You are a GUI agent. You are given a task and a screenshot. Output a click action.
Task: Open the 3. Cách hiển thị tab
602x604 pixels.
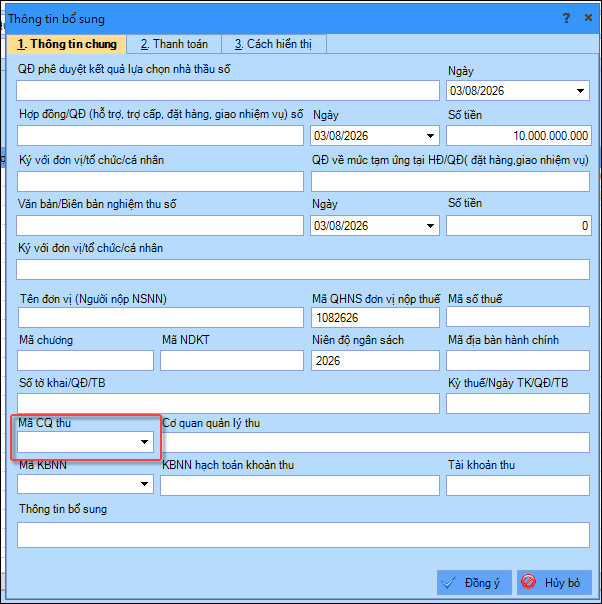(274, 44)
